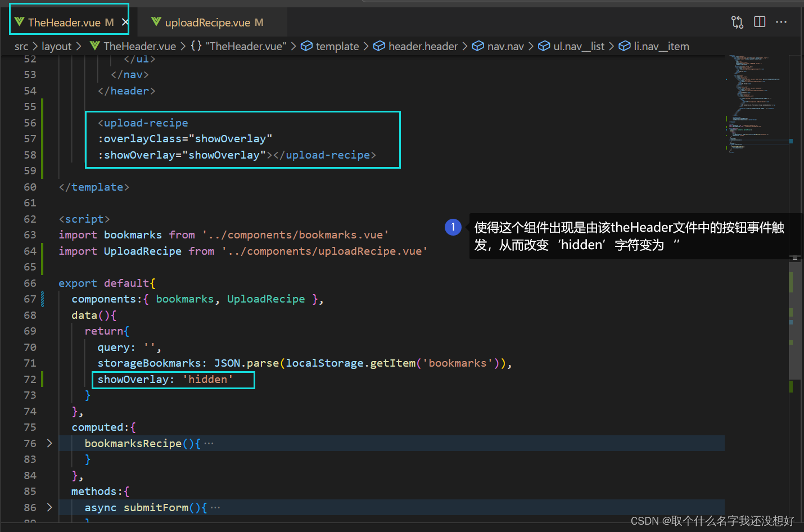Split the editor to the right

(x=760, y=22)
